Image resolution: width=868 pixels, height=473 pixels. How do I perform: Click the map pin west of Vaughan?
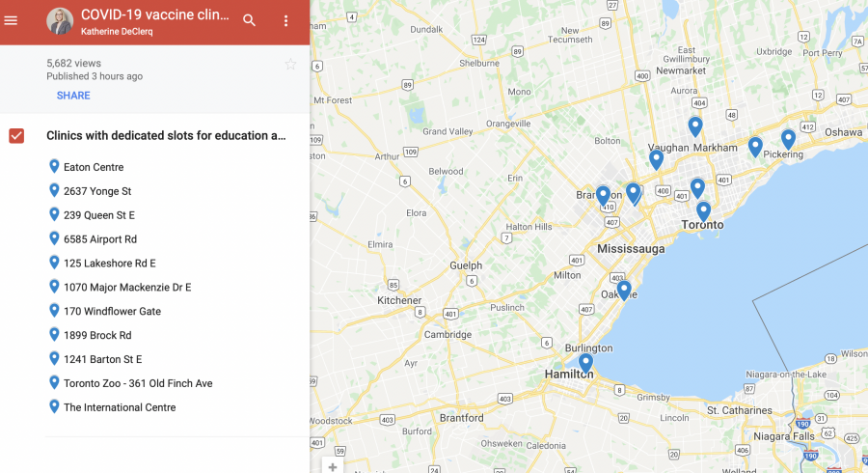coord(656,158)
